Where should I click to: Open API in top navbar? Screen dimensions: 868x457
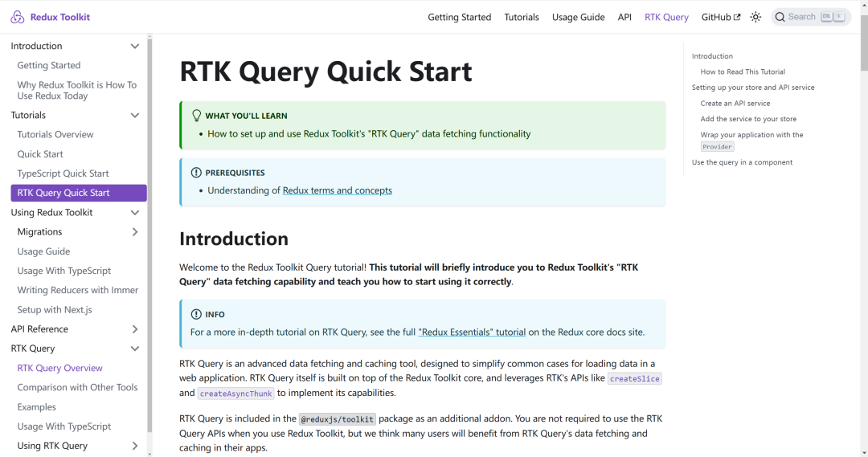click(x=624, y=17)
